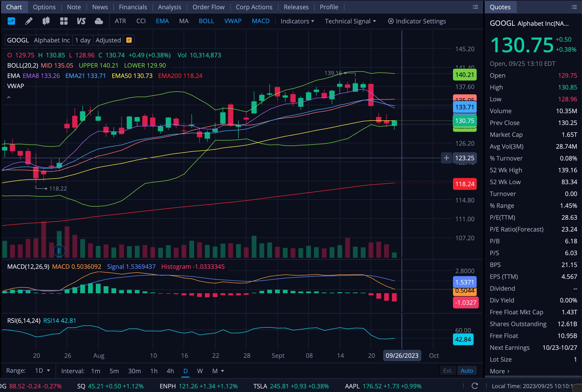Select the line chart type icon
The width and height of the screenshot is (582, 392).
coord(11,21)
